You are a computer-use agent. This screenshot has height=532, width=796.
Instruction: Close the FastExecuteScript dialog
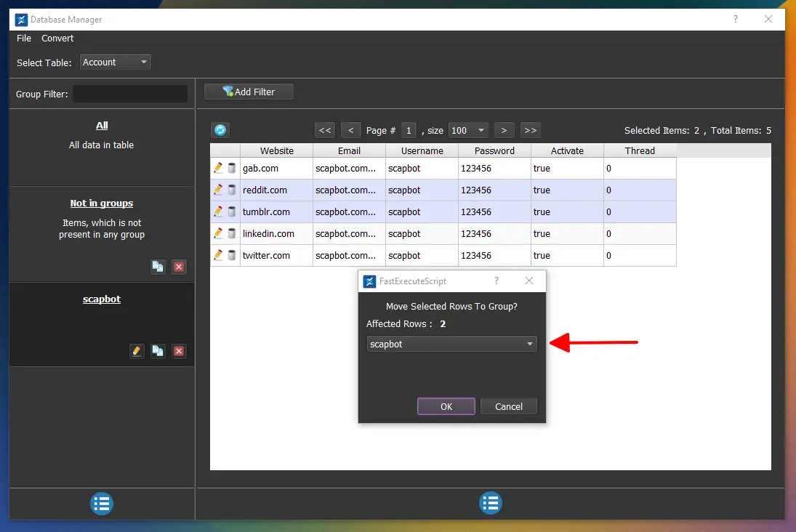click(x=529, y=281)
